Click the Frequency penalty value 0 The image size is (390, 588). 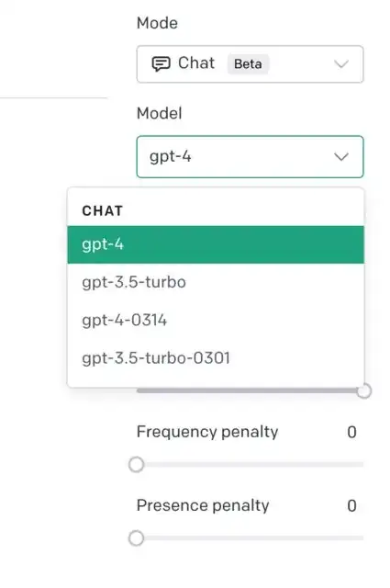(351, 433)
